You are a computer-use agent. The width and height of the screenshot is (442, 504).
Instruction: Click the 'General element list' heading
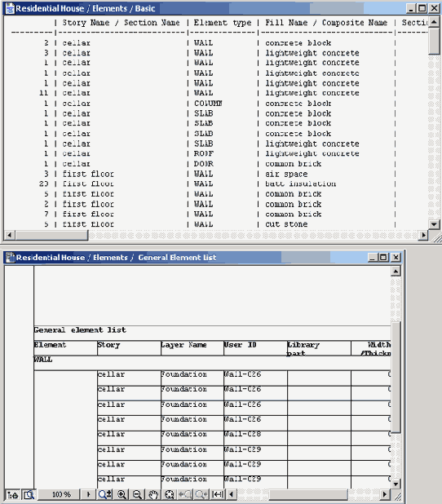click(80, 330)
